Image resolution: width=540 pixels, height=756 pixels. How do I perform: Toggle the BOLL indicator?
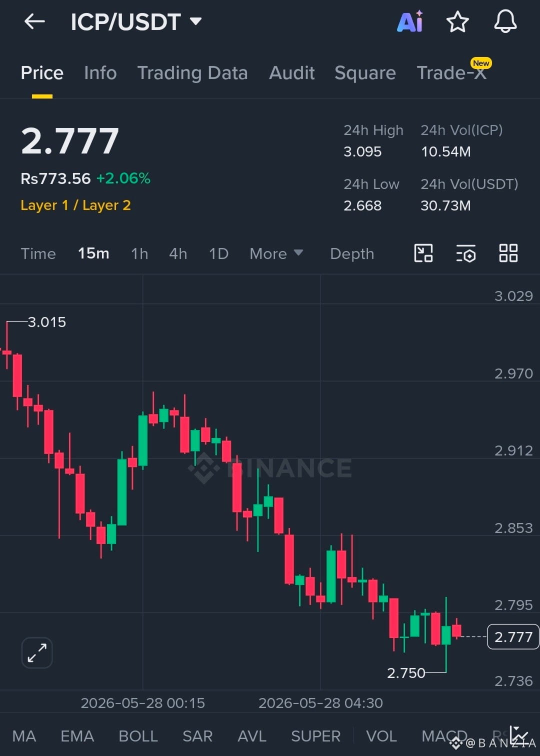(x=138, y=736)
